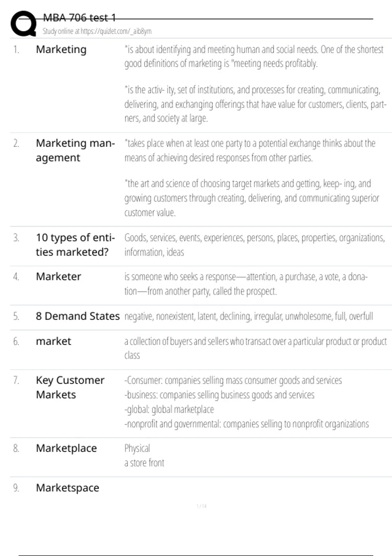Click the 'a store front' definition text
Image resolution: width=392 pixels, height=556 pixels.
click(144, 463)
